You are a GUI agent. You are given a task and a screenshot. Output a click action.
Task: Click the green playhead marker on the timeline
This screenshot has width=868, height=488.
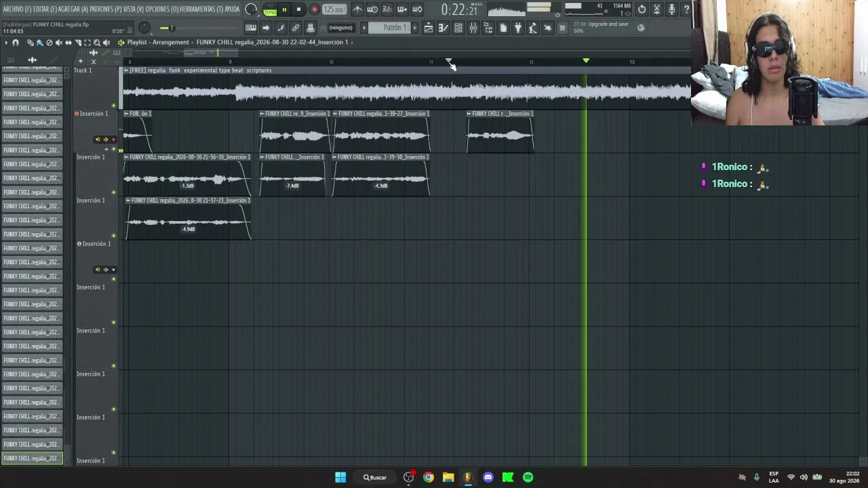586,61
